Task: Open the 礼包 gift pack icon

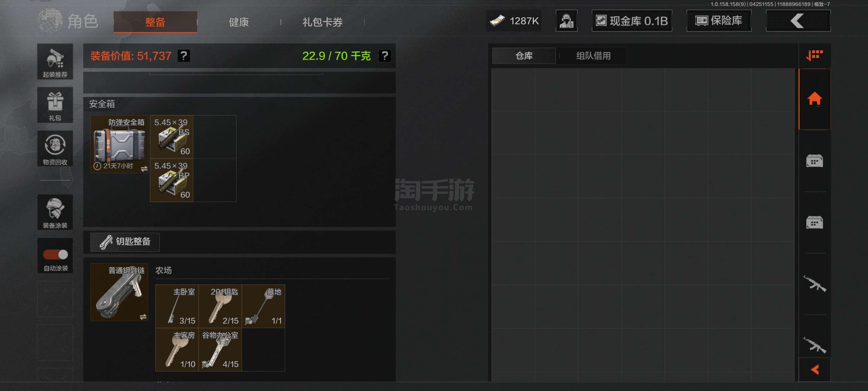Action: click(x=55, y=105)
